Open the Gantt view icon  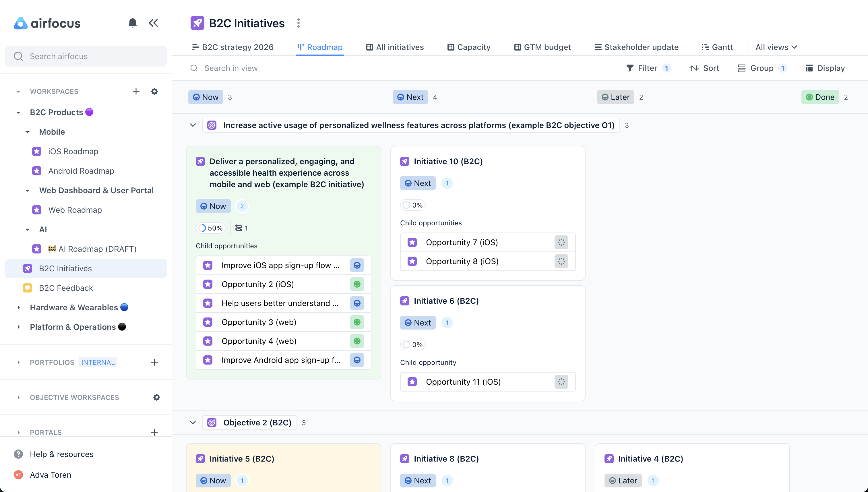tap(706, 47)
